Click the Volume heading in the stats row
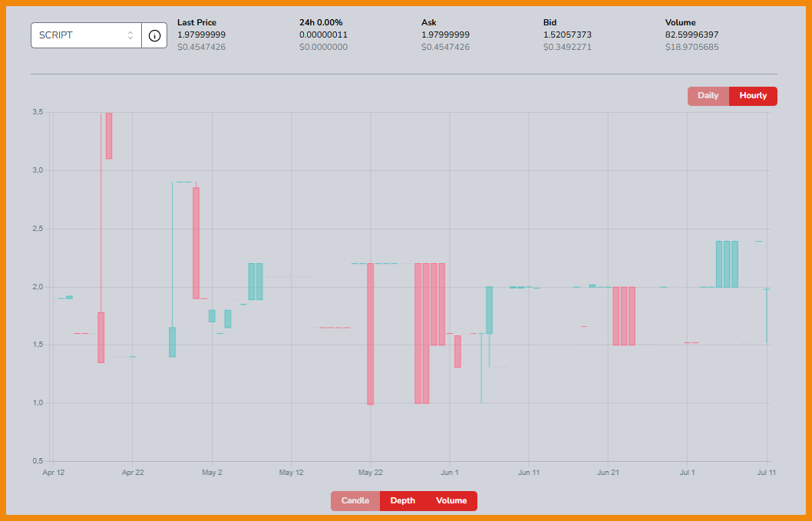 click(x=681, y=22)
